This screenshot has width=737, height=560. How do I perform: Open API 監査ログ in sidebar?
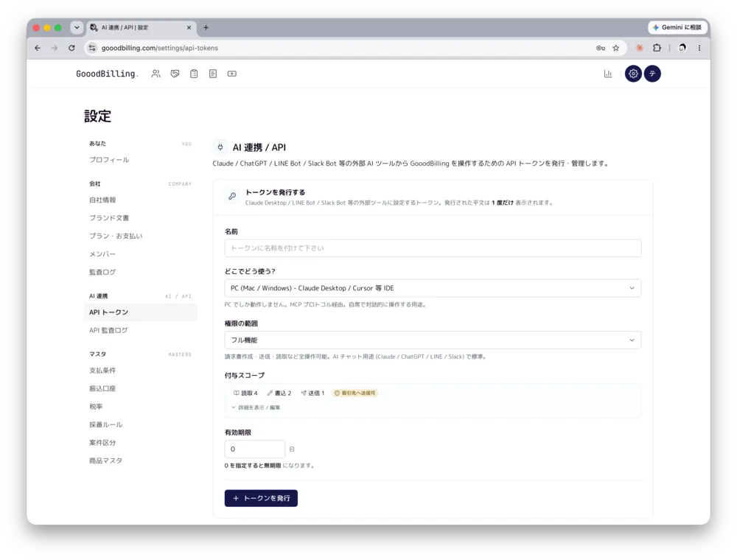(108, 330)
